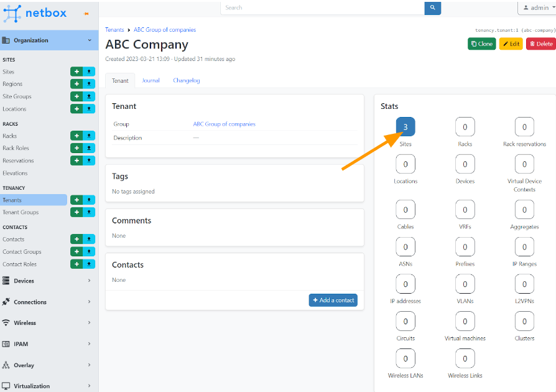Viewport: 556px width, 392px height.
Task: Click the Devices stat count badge
Action: (x=465, y=164)
